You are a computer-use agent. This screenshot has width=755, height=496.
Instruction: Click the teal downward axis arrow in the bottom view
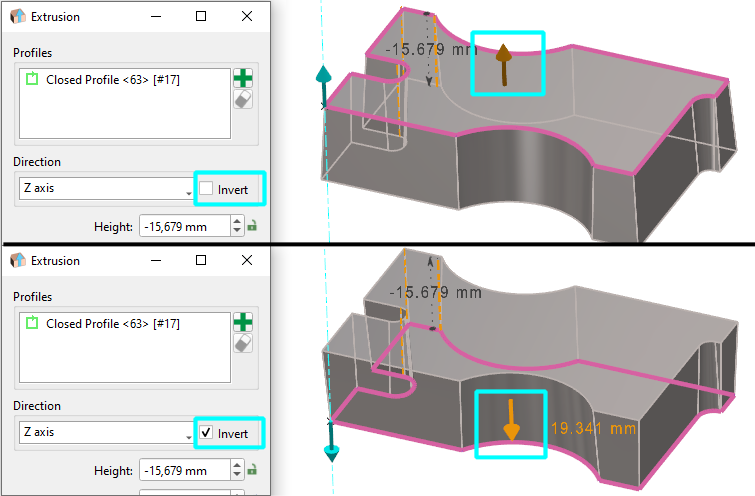click(331, 442)
